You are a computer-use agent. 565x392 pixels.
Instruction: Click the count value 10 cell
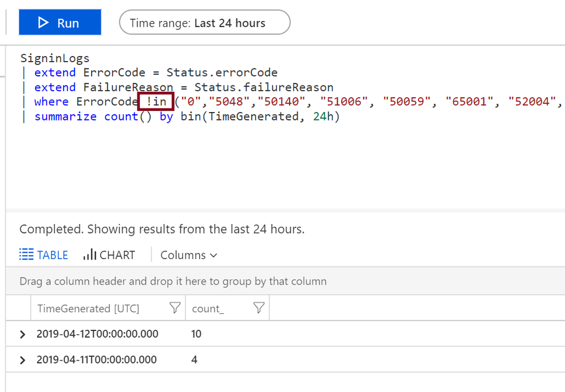coord(196,334)
